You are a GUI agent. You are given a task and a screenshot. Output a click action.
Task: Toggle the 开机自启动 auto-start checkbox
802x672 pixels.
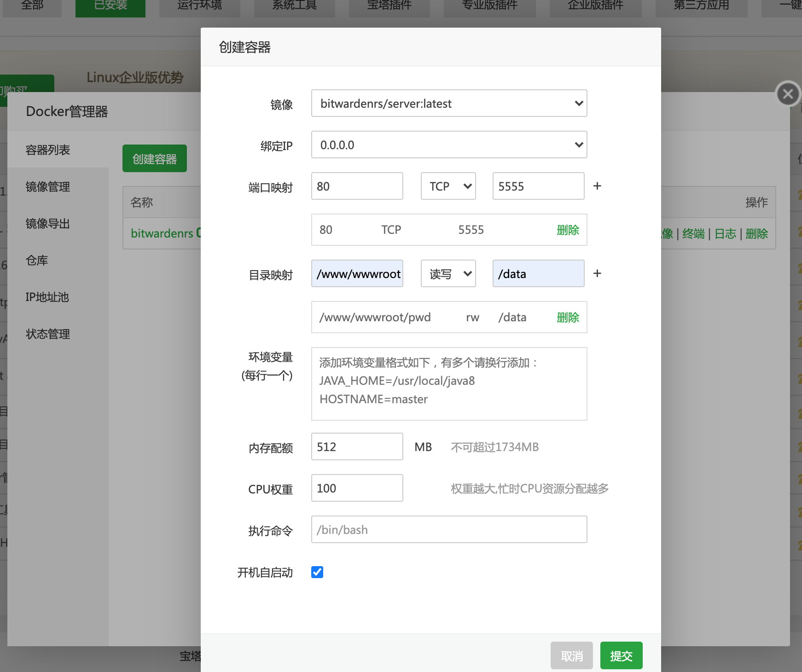317,572
